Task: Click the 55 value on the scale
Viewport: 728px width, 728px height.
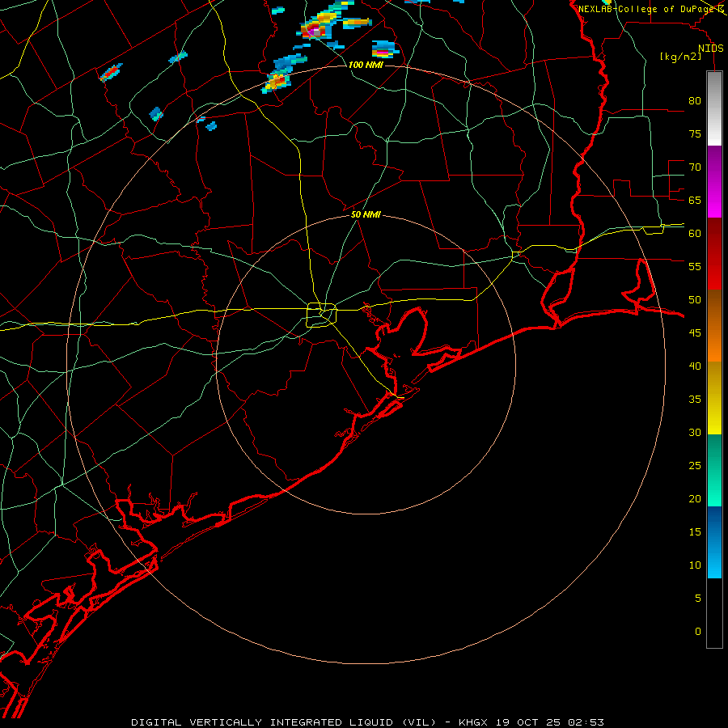Action: point(695,266)
